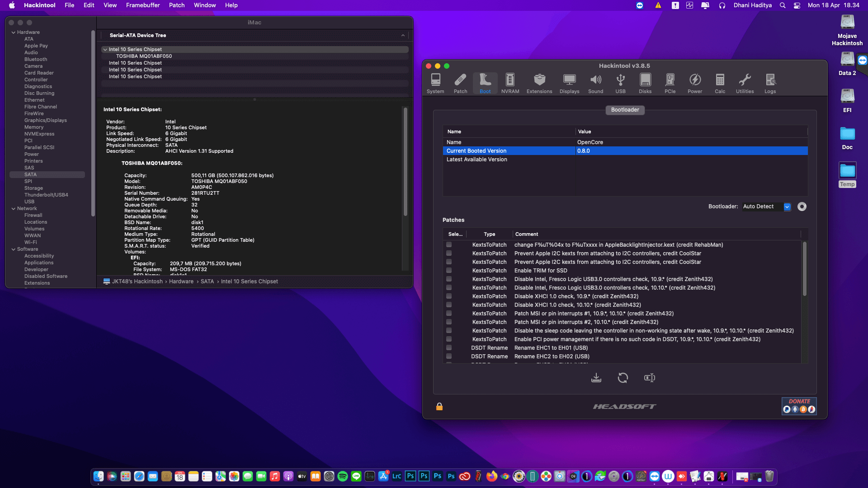868x488 pixels.
Task: Open the Utilities wrench icon
Action: pyautogui.click(x=745, y=84)
